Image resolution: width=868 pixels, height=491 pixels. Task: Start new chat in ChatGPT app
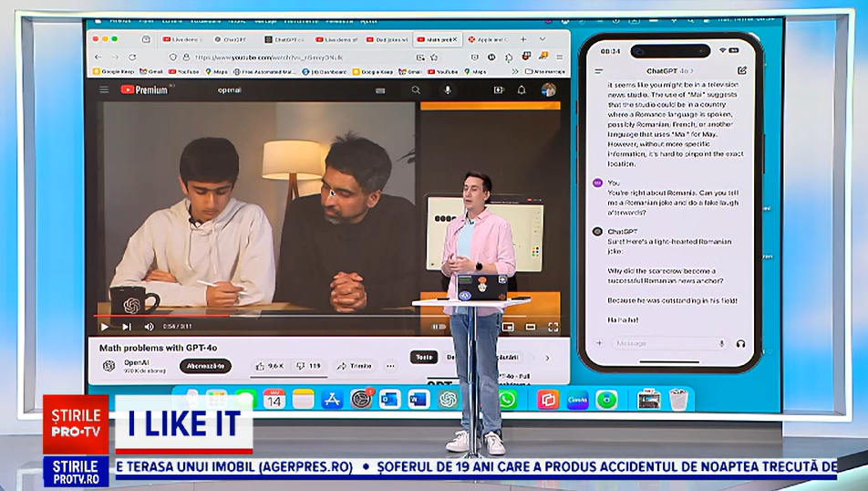pyautogui.click(x=742, y=70)
